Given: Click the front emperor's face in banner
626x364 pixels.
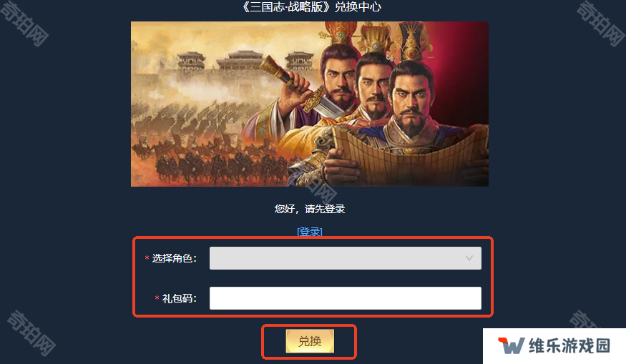Looking at the screenshot, I should tap(411, 100).
